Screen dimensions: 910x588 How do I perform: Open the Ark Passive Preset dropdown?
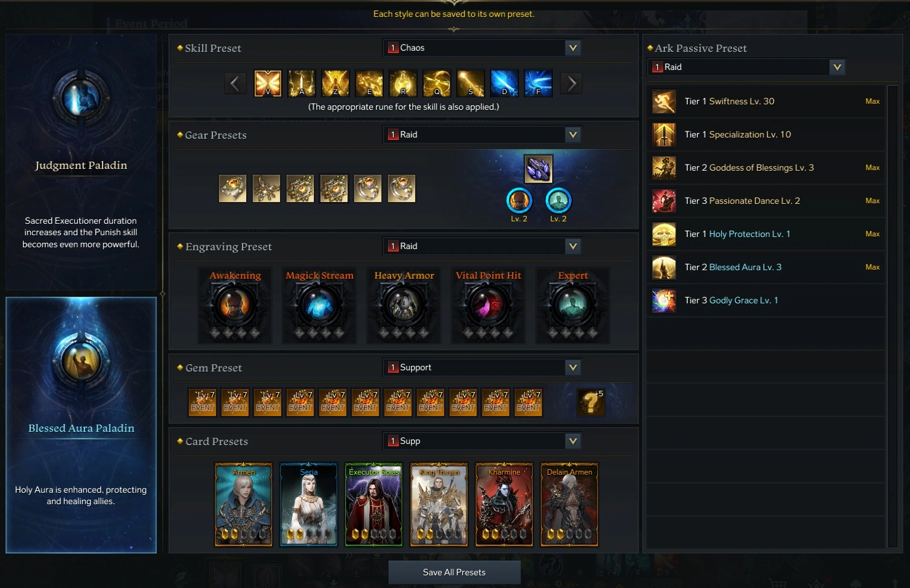pyautogui.click(x=746, y=67)
